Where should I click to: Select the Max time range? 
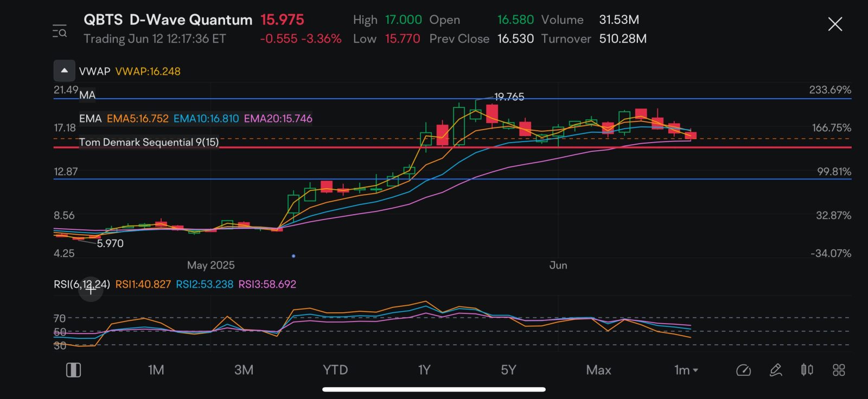click(x=598, y=370)
